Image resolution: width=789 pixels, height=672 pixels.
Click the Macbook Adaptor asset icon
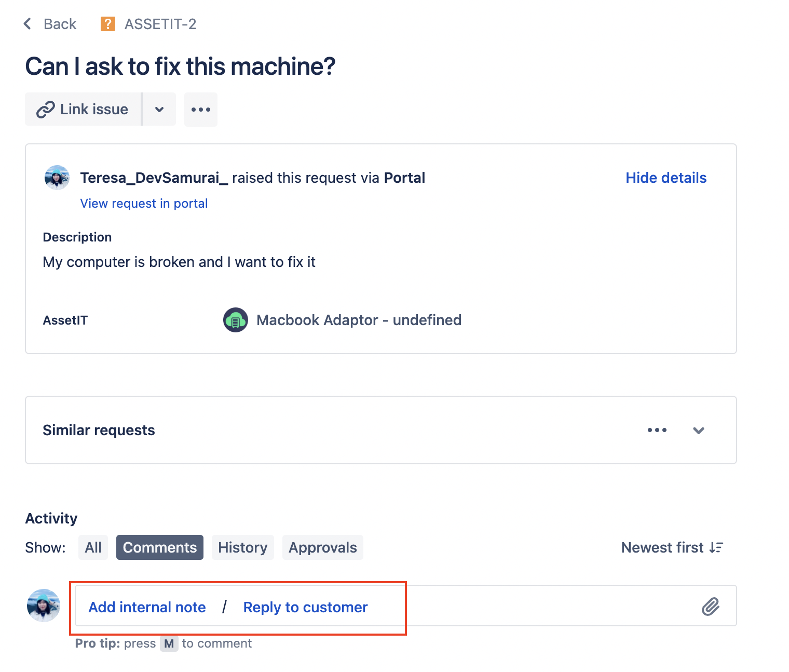tap(235, 320)
